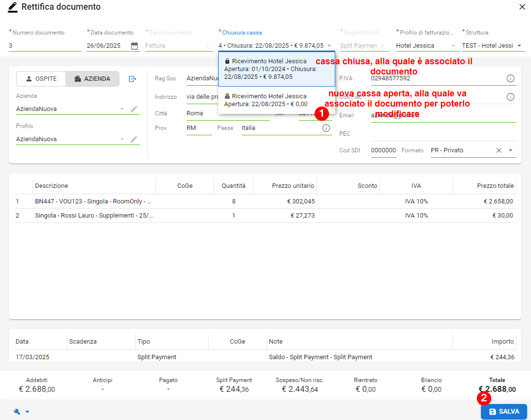This screenshot has height=420, width=531.
Task: Click info icon beside Paese Italia
Action: (x=326, y=128)
